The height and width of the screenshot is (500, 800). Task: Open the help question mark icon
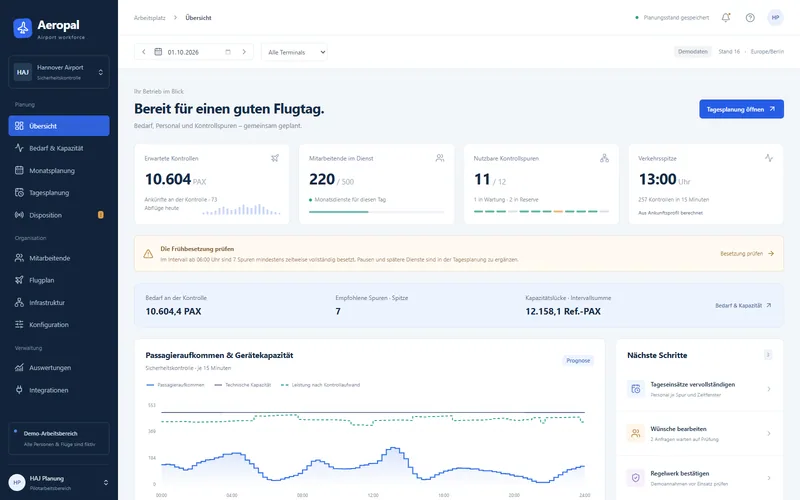pos(750,17)
